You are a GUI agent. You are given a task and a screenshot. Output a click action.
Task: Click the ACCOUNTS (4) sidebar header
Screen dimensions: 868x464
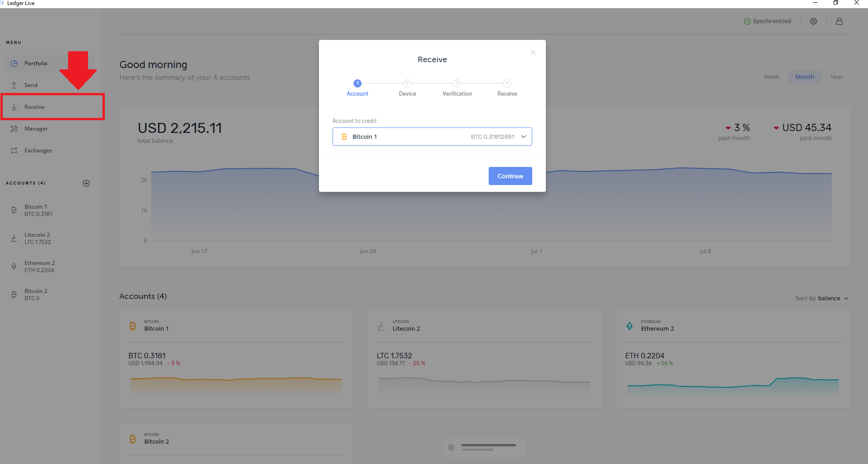click(26, 183)
